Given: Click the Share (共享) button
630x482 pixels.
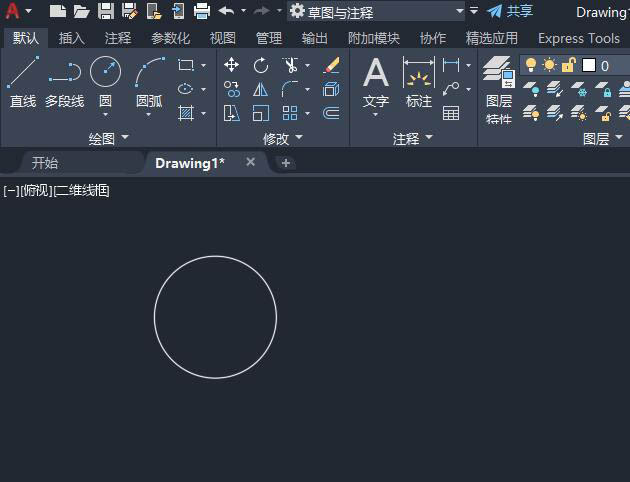Looking at the screenshot, I should (x=510, y=11).
